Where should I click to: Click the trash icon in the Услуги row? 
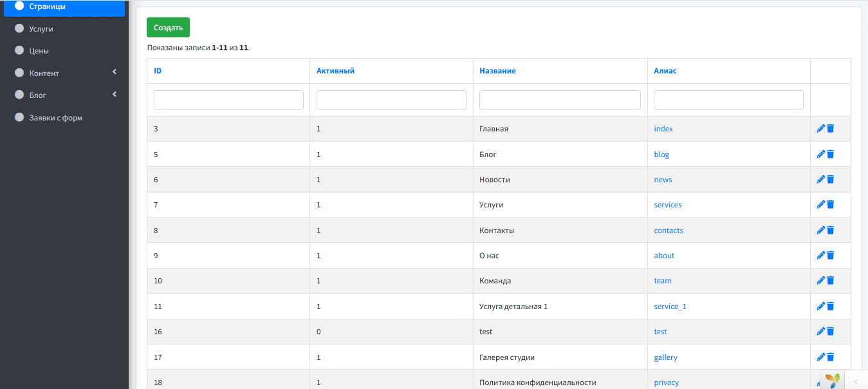(x=831, y=205)
